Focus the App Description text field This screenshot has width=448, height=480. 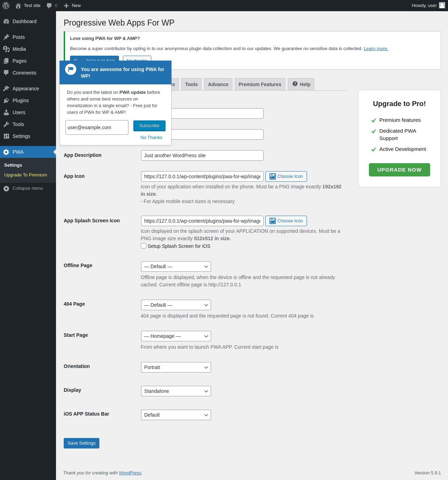[x=202, y=155]
